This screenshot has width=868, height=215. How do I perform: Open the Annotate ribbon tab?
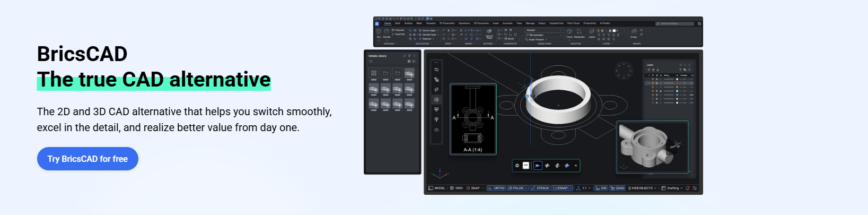pos(507,23)
